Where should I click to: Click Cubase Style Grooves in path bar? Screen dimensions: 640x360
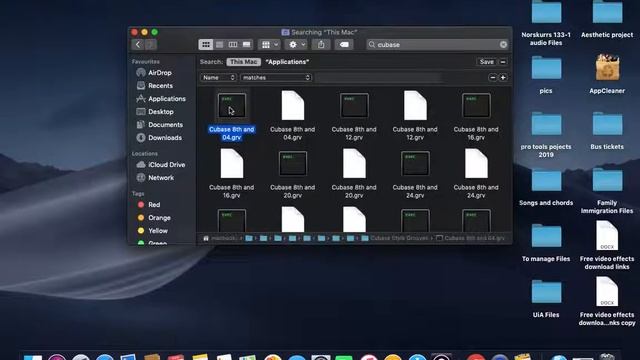[395, 238]
